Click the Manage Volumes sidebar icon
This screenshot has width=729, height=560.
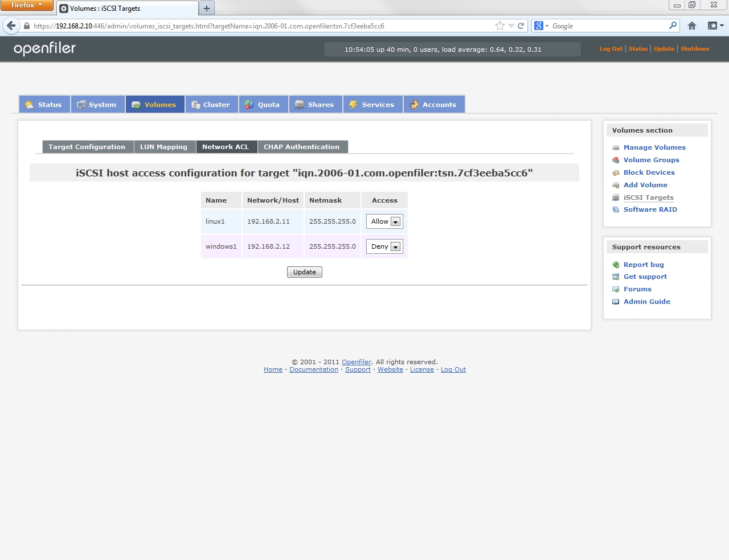[616, 148]
